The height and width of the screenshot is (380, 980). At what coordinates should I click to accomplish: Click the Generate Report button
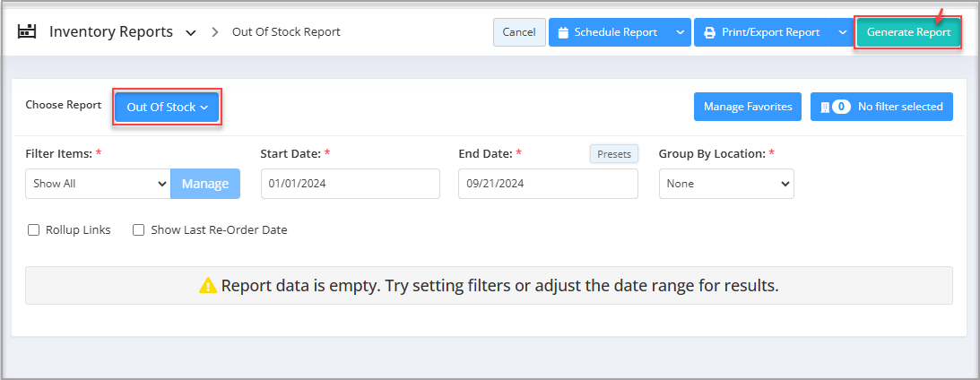pyautogui.click(x=908, y=32)
